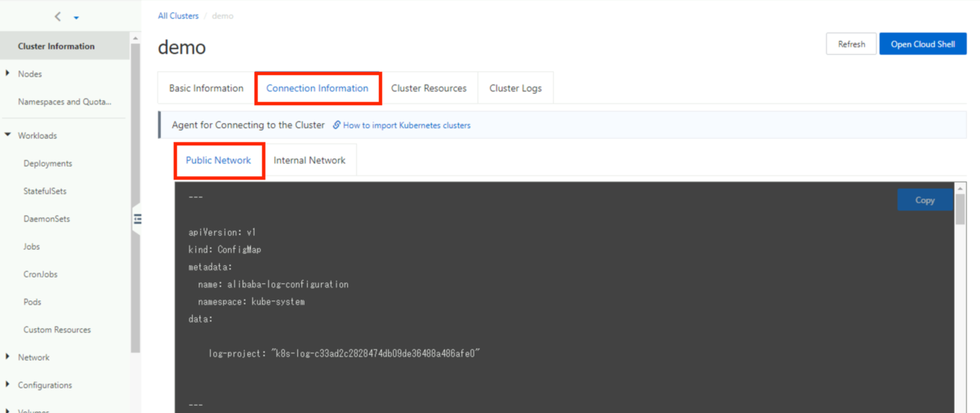Open DaemonSets under Workloads
Image resolution: width=980 pixels, height=413 pixels.
point(47,219)
